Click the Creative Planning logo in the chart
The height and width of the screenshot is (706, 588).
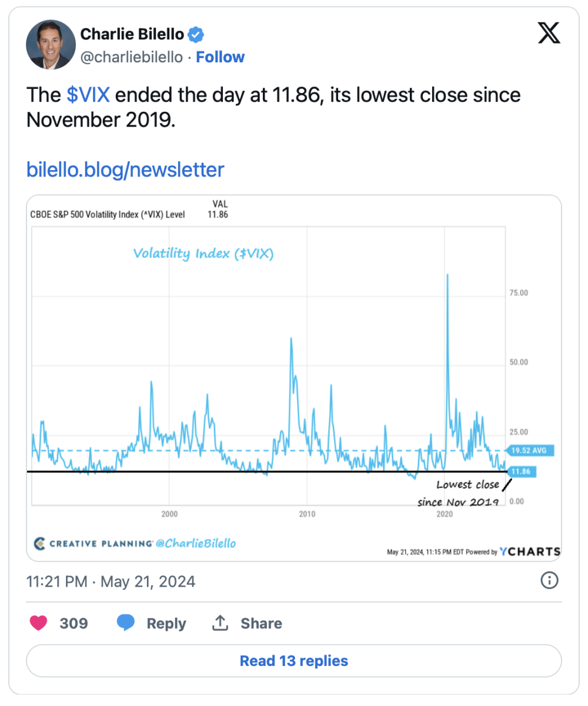click(x=39, y=543)
